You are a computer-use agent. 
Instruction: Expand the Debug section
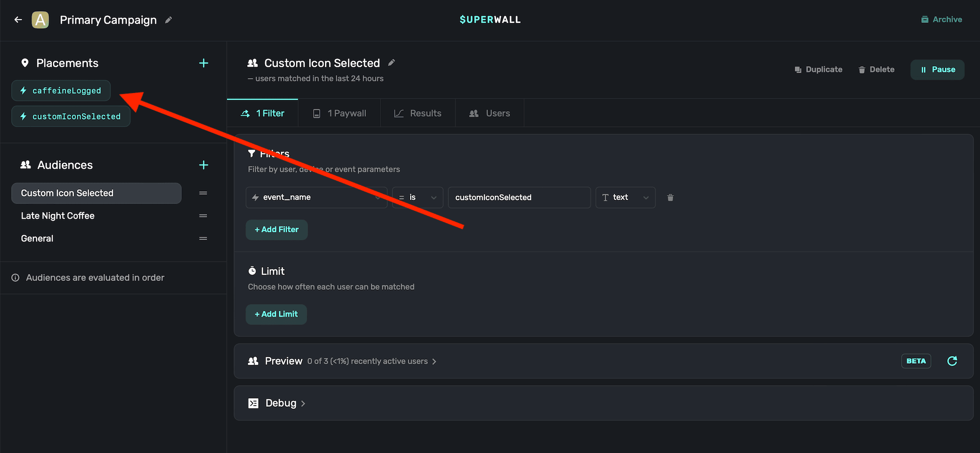pyautogui.click(x=281, y=403)
